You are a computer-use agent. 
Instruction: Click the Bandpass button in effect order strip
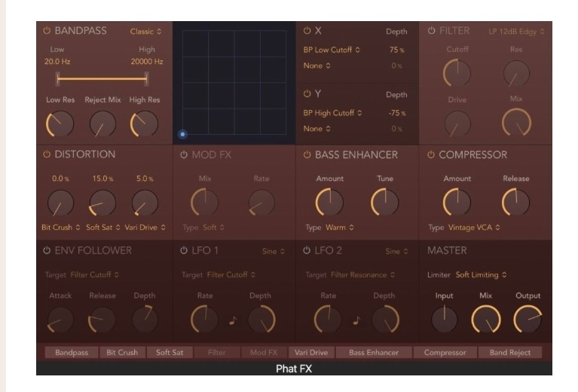tap(72, 352)
